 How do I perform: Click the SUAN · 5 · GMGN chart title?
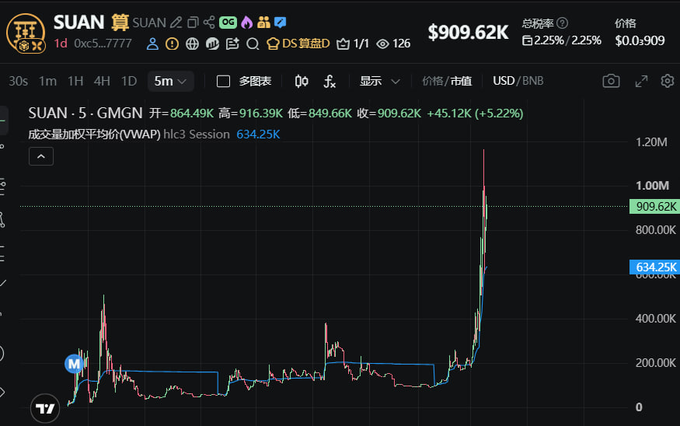[x=85, y=113]
